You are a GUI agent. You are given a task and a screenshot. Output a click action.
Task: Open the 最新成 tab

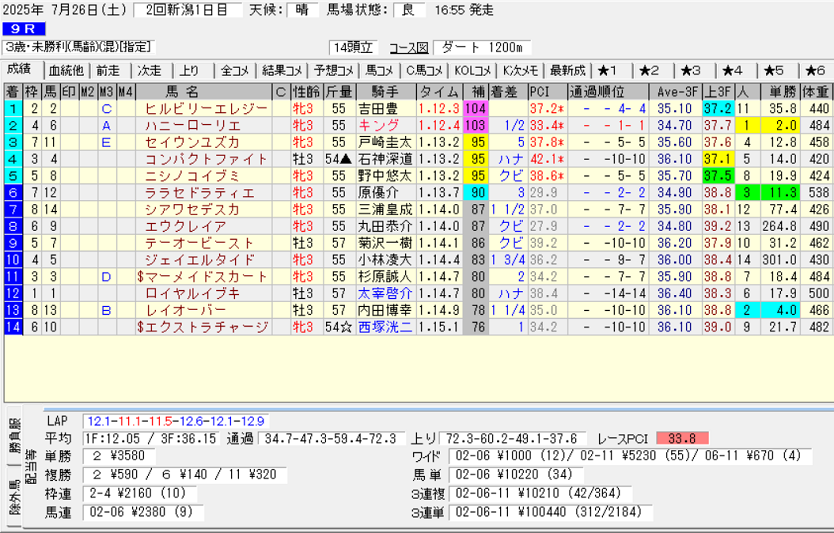568,70
